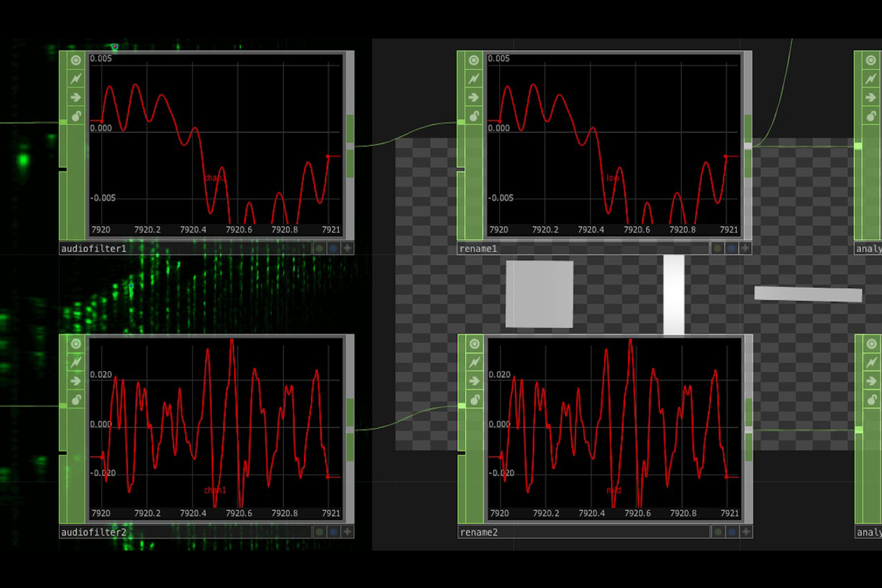
Task: Click the -0.005 axis value in rename1
Action: click(501, 198)
